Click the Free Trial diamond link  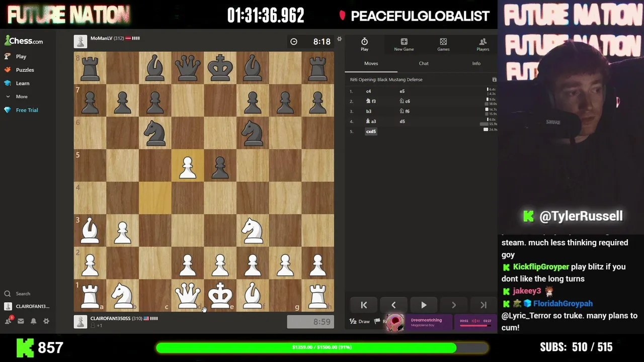pyautogui.click(x=21, y=110)
